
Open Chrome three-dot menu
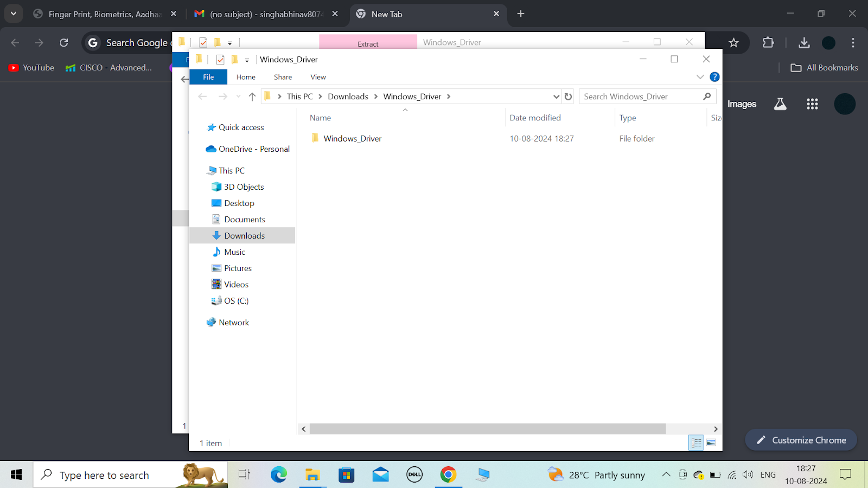point(853,43)
